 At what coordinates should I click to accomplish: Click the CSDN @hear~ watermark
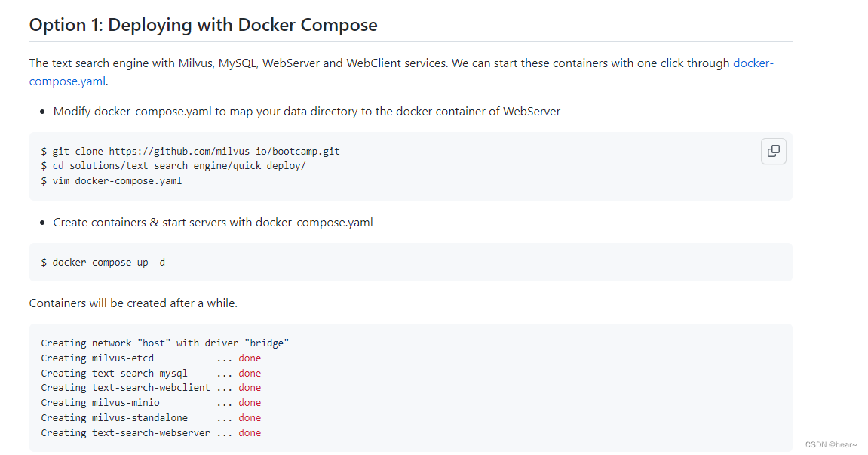830,444
